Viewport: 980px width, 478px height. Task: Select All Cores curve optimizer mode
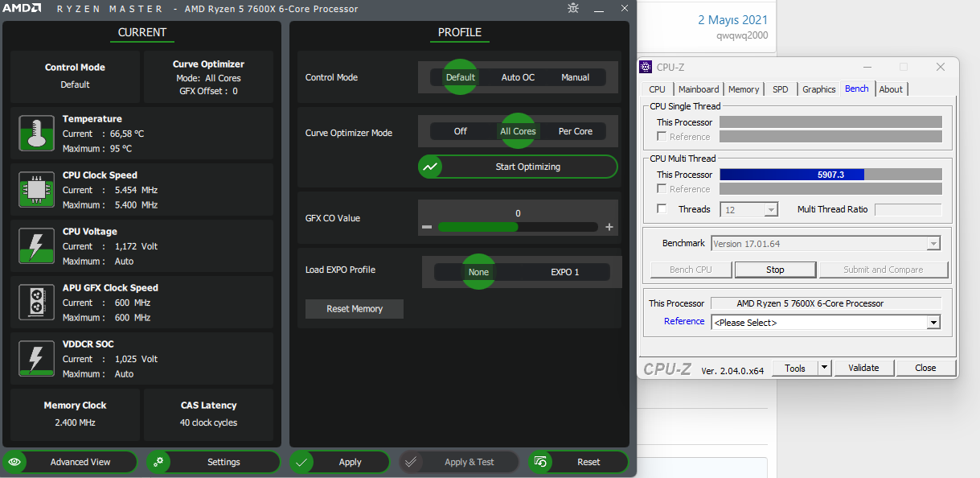pyautogui.click(x=518, y=131)
